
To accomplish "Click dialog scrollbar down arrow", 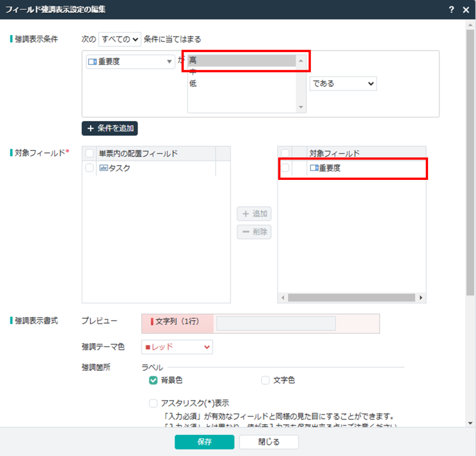I will [470, 423].
